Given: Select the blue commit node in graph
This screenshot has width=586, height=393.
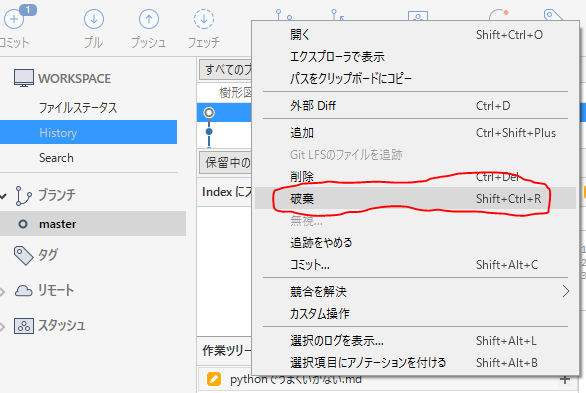Looking at the screenshot, I should click(x=209, y=131).
